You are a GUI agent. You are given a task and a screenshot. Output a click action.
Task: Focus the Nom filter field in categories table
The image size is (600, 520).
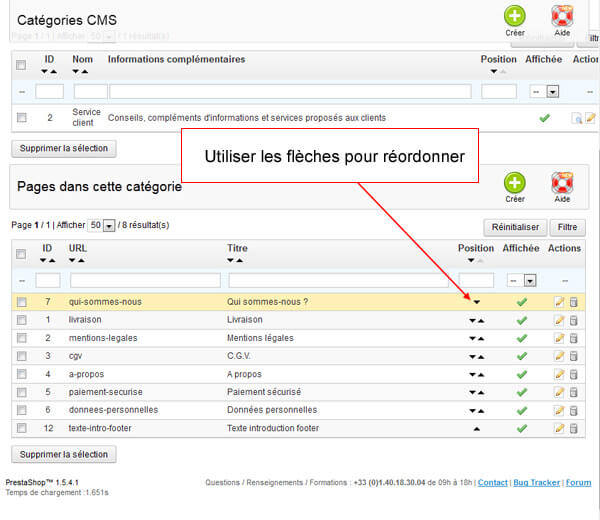pyautogui.click(x=91, y=91)
